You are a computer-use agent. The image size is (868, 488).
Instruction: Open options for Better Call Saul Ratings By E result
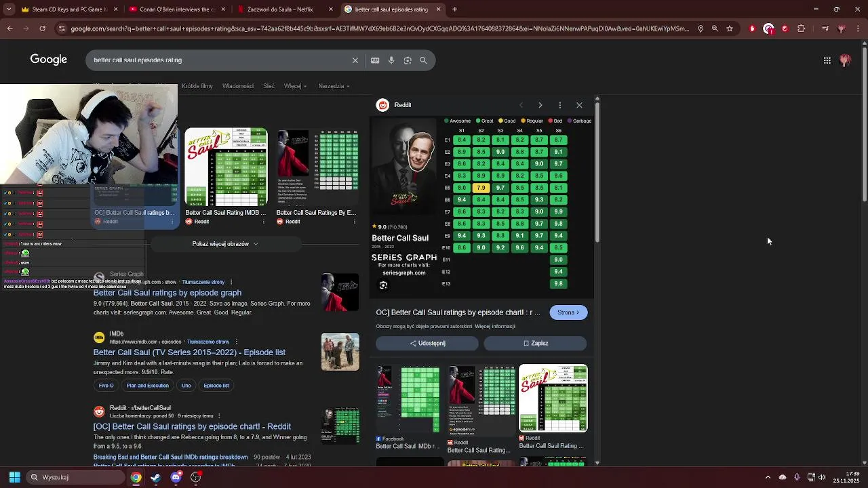pos(354,222)
